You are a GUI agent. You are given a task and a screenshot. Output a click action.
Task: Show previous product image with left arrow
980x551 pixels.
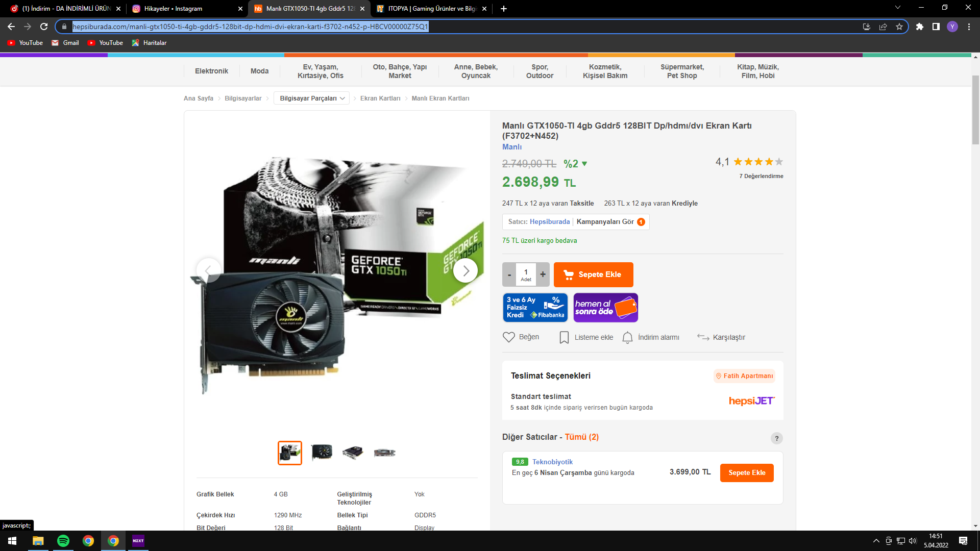(x=208, y=270)
